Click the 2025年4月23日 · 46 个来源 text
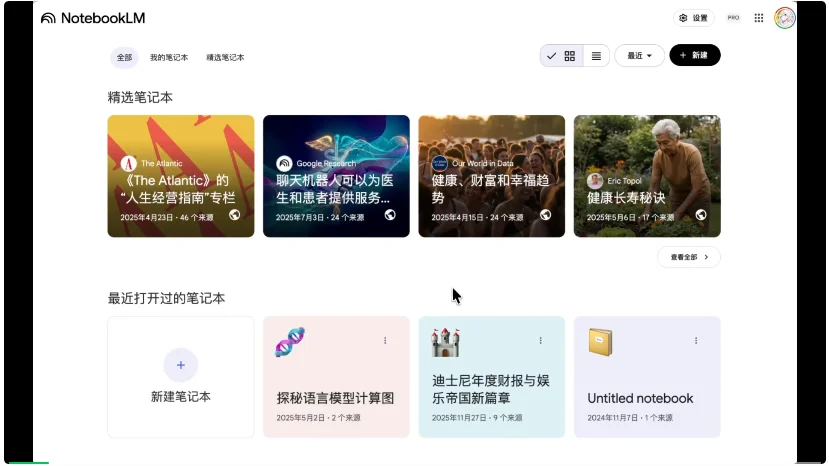Viewport: 829px width, 466px height. point(167,217)
